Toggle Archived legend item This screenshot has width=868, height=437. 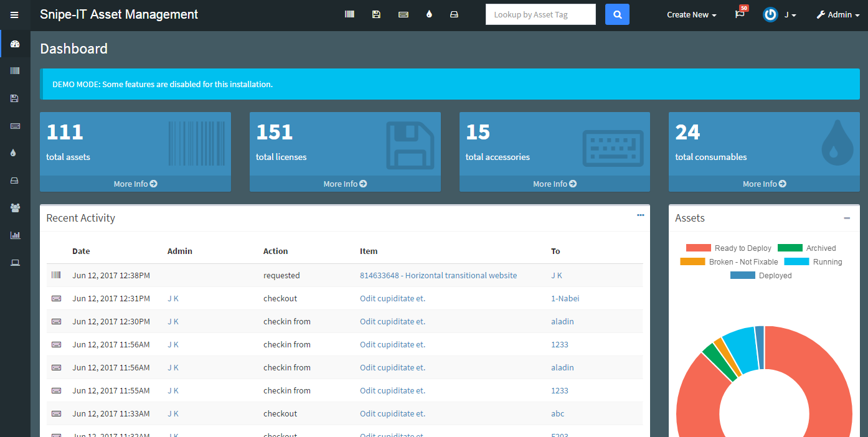tap(806, 248)
